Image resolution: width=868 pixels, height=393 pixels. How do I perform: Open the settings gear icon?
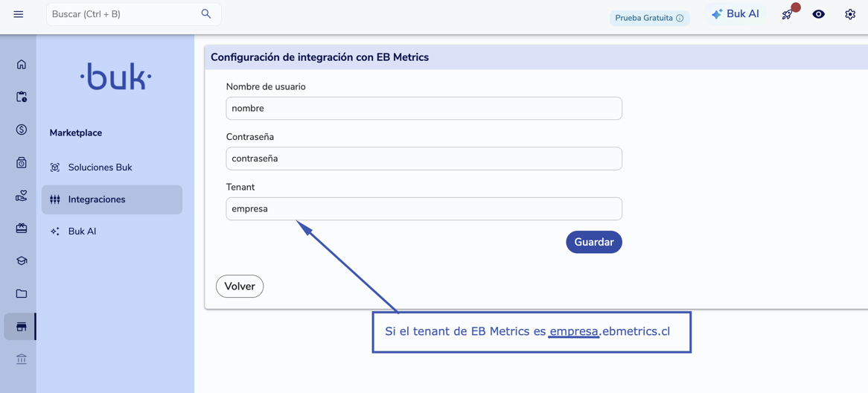point(850,14)
